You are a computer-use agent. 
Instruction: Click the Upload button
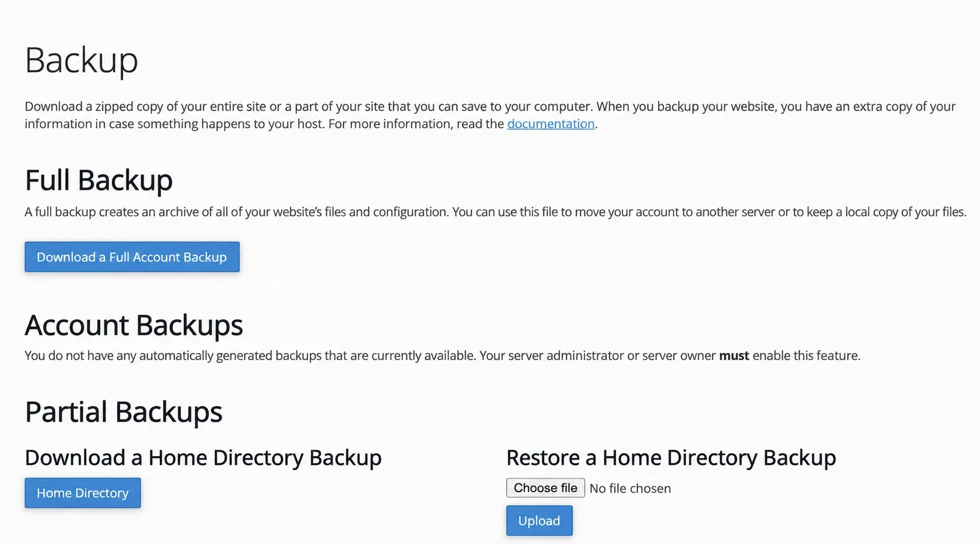point(539,521)
